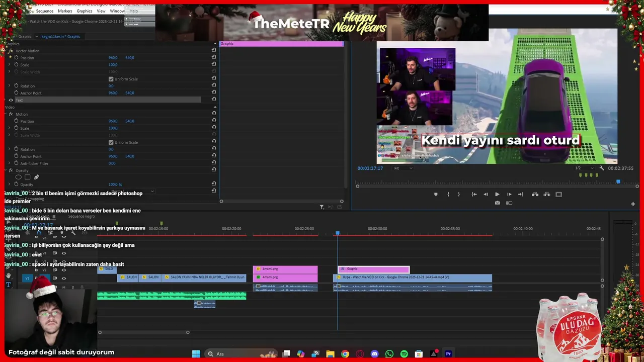Screen dimensions: 644x362
Task: Open Premiere Pro from the taskbar
Action: pyautogui.click(x=448, y=354)
